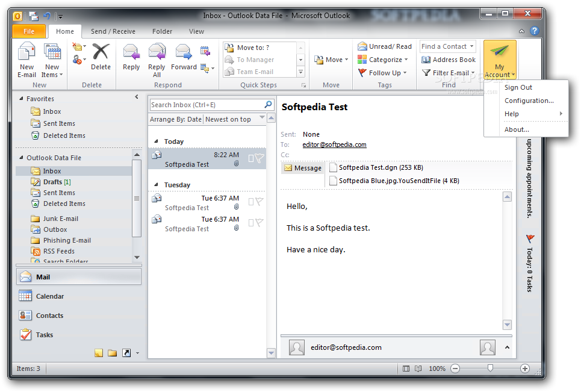Open the Follow Up flag dropdown

coord(382,73)
